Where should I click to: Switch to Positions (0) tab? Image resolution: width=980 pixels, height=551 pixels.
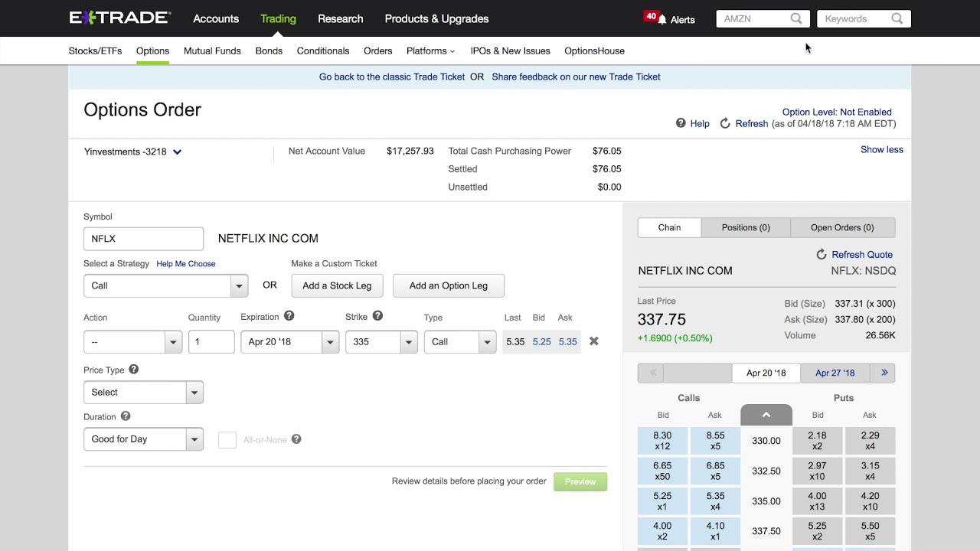tap(746, 227)
